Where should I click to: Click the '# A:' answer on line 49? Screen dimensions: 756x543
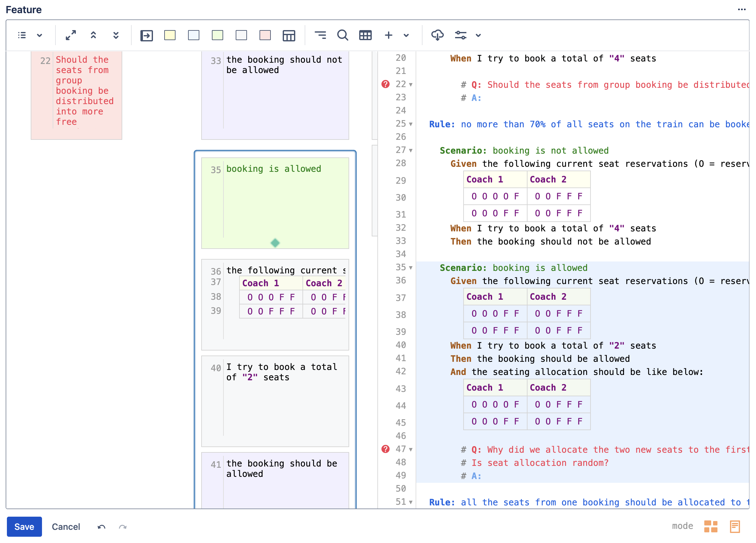point(471,476)
